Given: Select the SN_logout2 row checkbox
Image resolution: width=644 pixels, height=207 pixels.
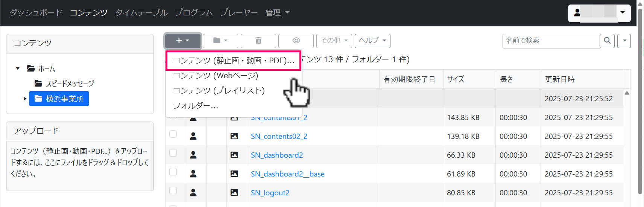Looking at the screenshot, I should coord(173,190).
